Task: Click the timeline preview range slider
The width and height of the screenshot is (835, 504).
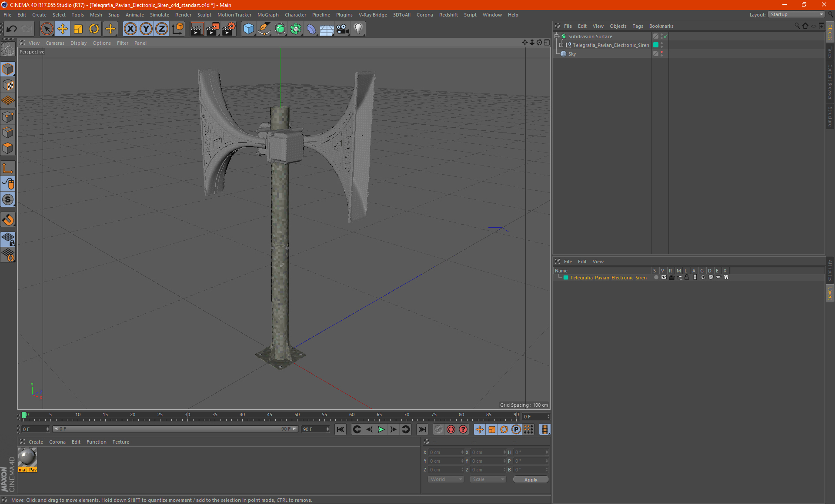Action: coord(175,429)
